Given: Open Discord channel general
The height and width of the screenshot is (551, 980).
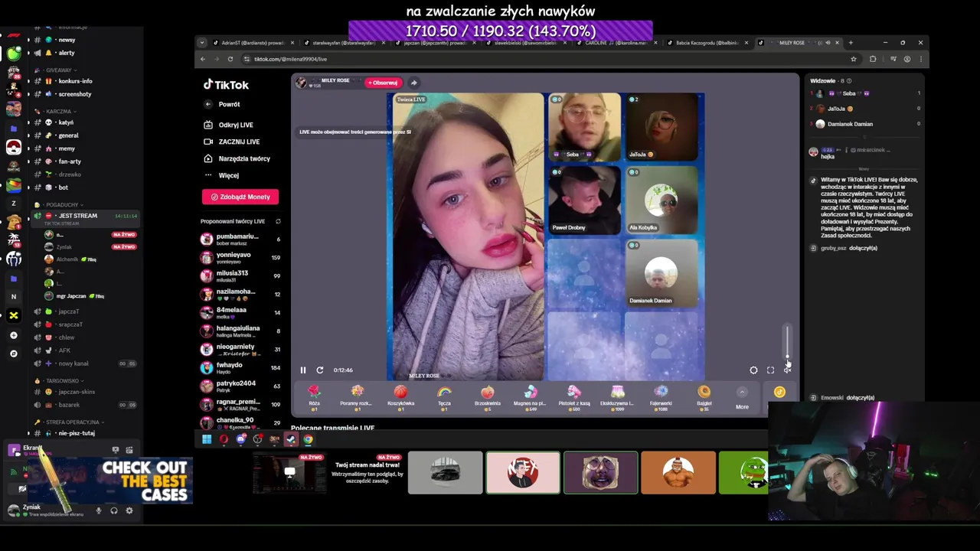Looking at the screenshot, I should tap(68, 135).
